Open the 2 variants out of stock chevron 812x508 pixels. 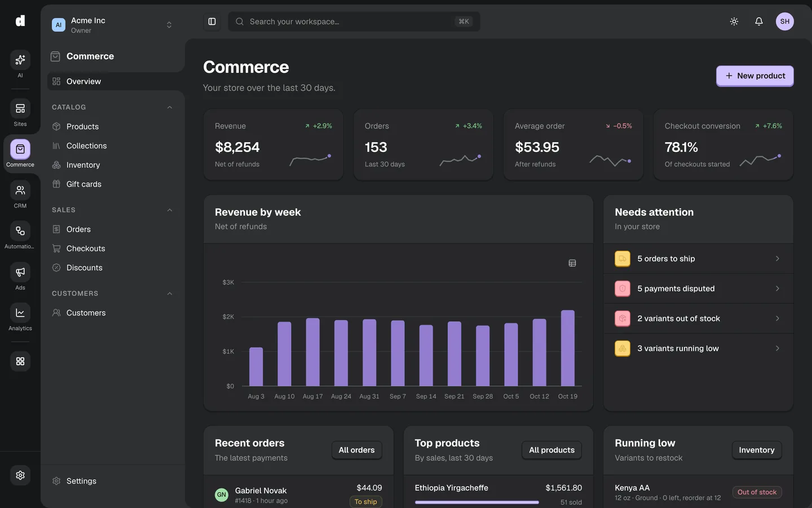778,318
